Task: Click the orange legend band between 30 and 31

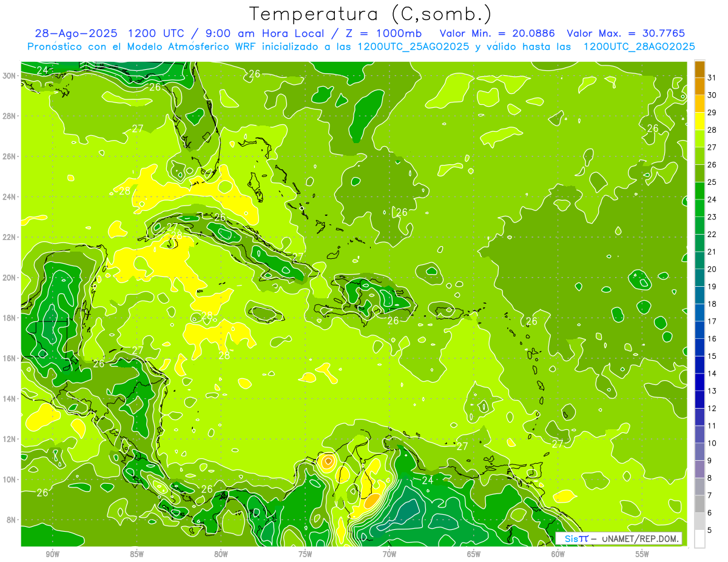Action: (699, 87)
